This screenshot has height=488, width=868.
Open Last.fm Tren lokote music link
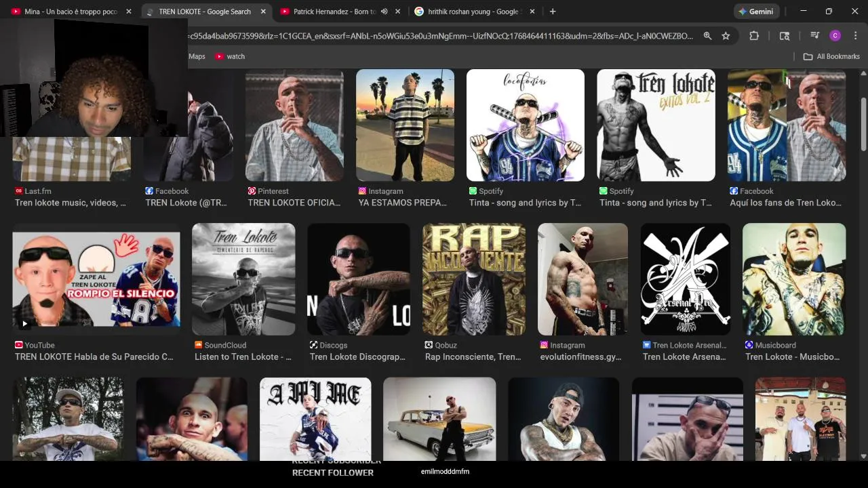(71, 203)
